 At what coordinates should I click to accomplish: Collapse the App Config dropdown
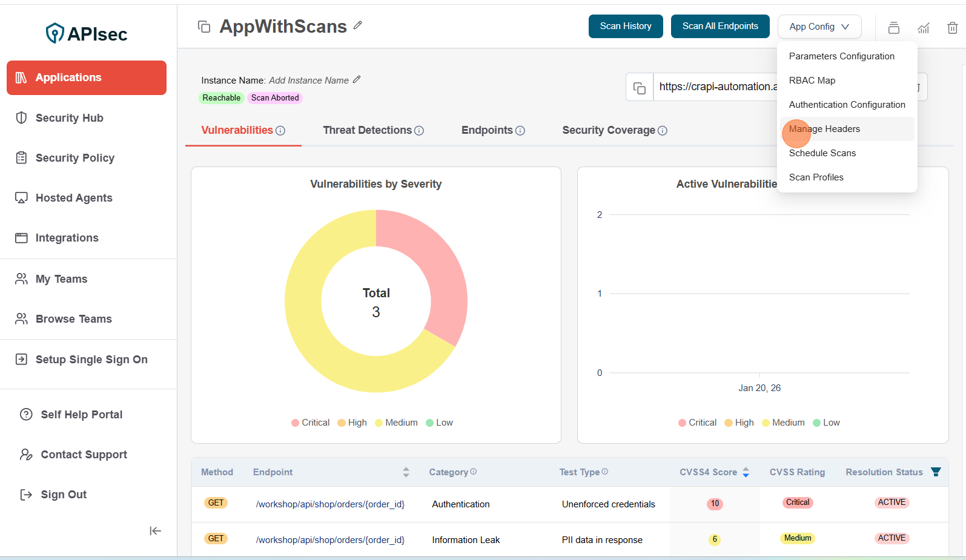pyautogui.click(x=819, y=27)
